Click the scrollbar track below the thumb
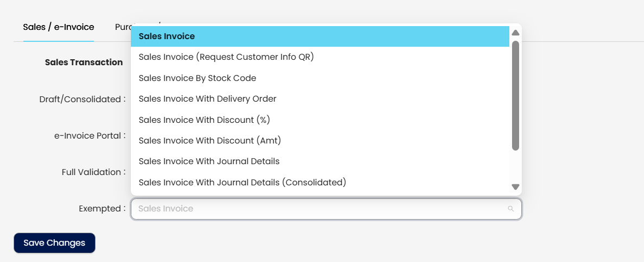Screen dimensions: 644x262 point(515,166)
